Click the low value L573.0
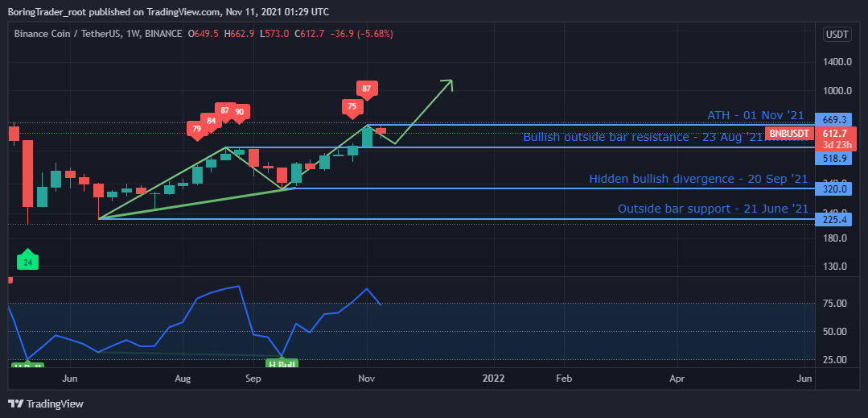868x418 pixels. tap(274, 34)
